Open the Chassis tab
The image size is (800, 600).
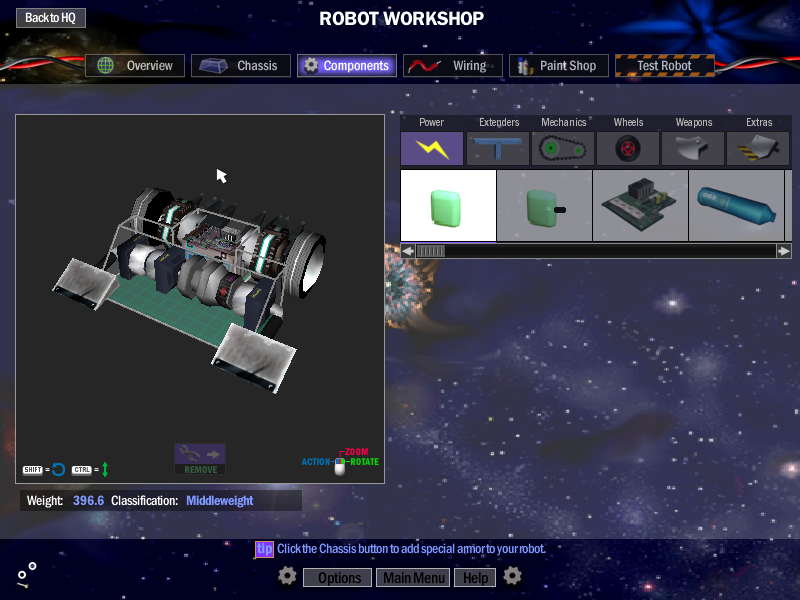[241, 65]
